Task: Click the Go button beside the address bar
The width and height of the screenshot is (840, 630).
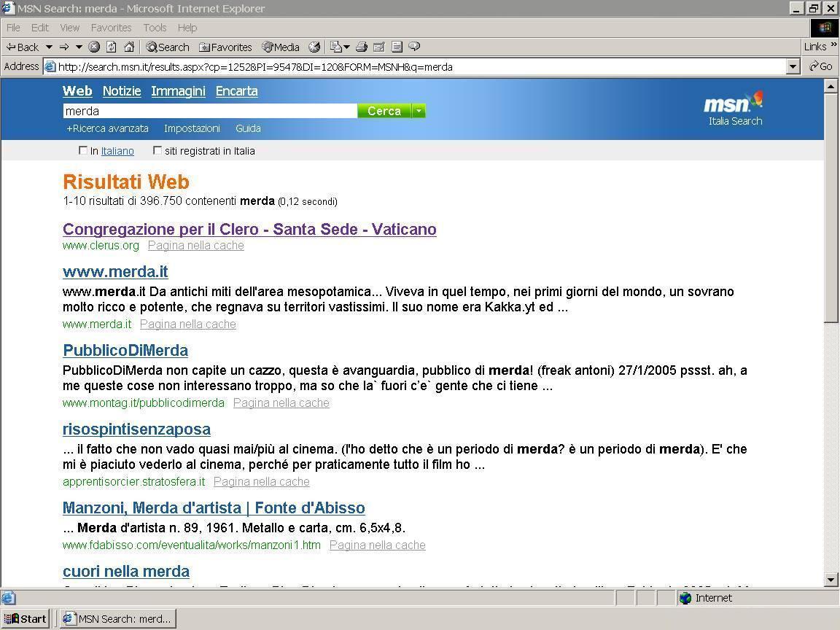Action: point(821,66)
